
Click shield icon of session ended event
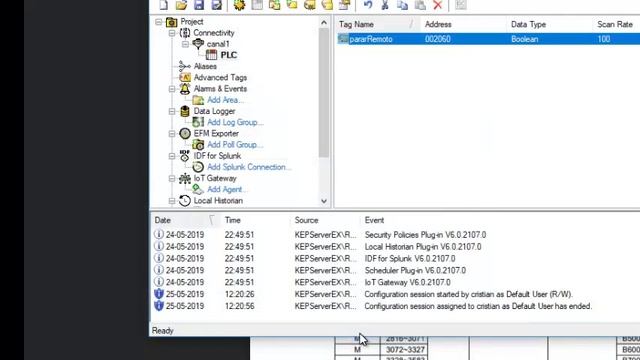click(159, 306)
